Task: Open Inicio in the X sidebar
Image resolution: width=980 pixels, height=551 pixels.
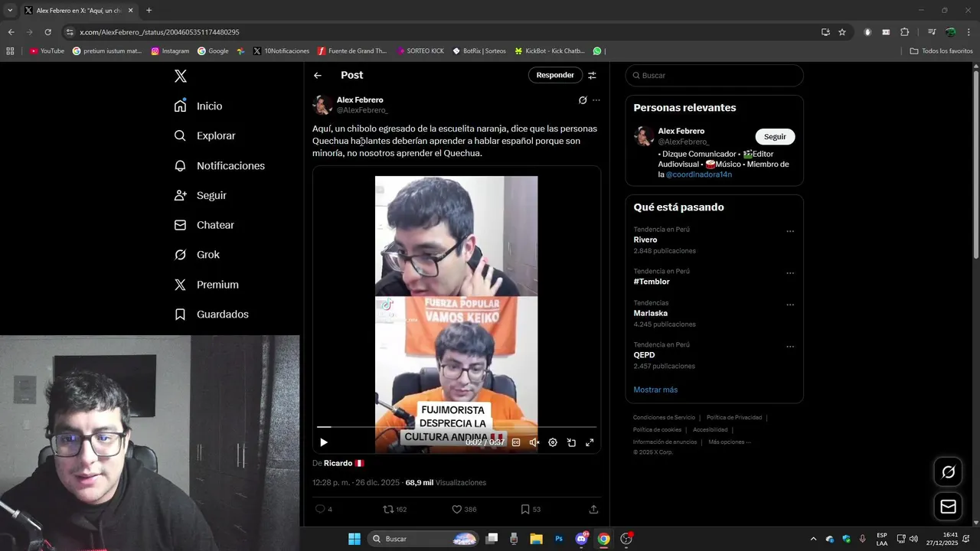Action: pos(198,106)
